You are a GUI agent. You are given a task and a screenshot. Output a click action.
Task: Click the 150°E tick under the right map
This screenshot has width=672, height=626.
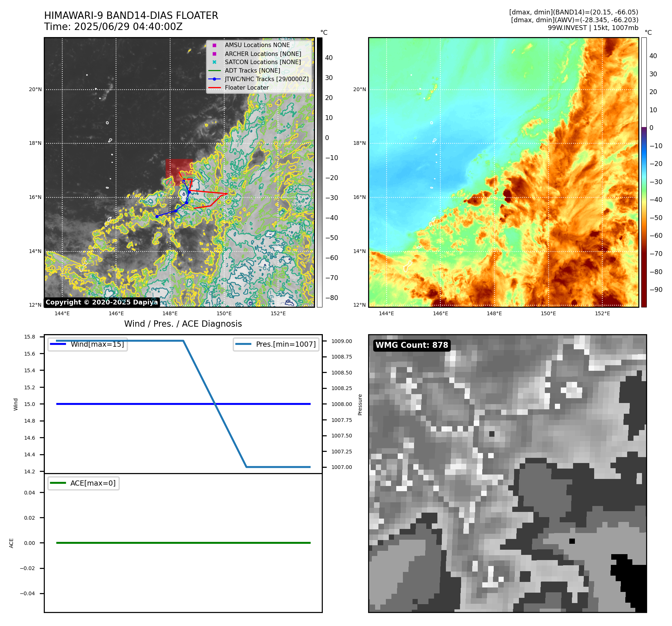pyautogui.click(x=548, y=313)
